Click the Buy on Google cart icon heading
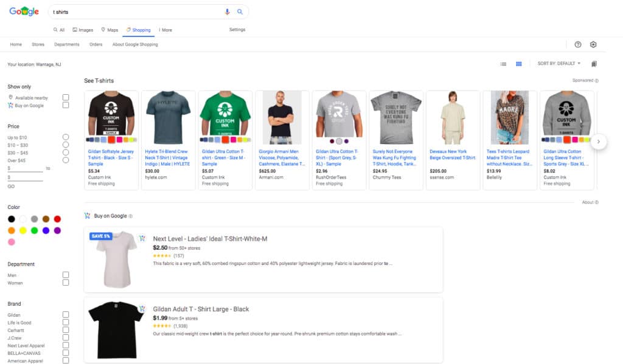The width and height of the screenshot is (623, 364). click(88, 216)
